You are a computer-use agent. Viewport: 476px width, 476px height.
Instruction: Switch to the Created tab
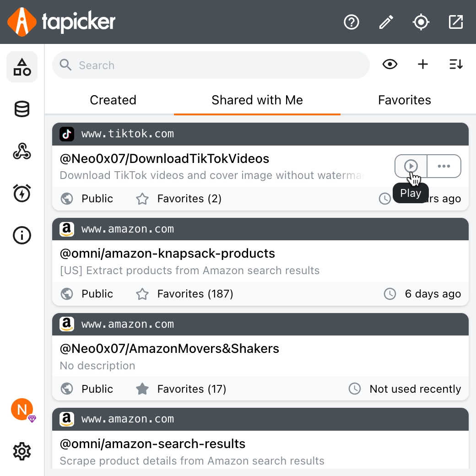pos(113,100)
